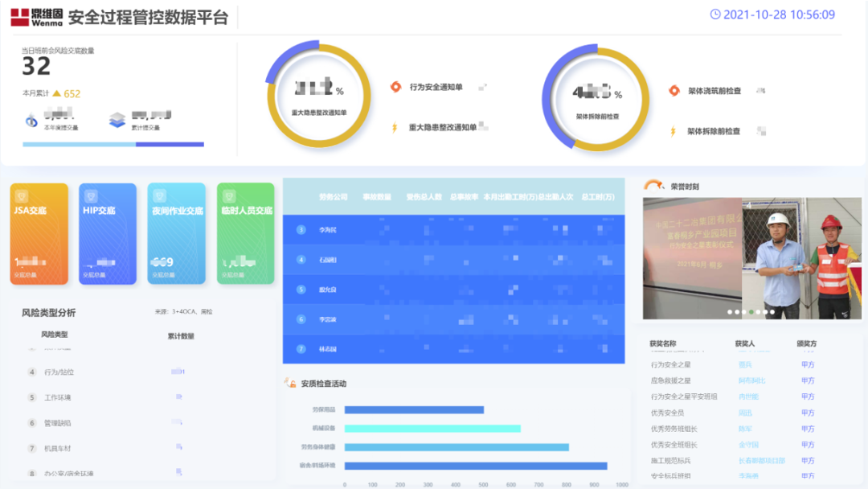Click rank badge 7 in 劳务公司 table

[x=301, y=349]
